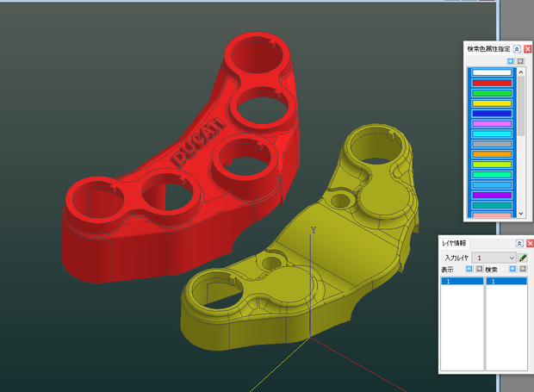The height and width of the screenshot is (392, 534).
Task: Click the color list scroll-up arrow
Action: (521, 72)
